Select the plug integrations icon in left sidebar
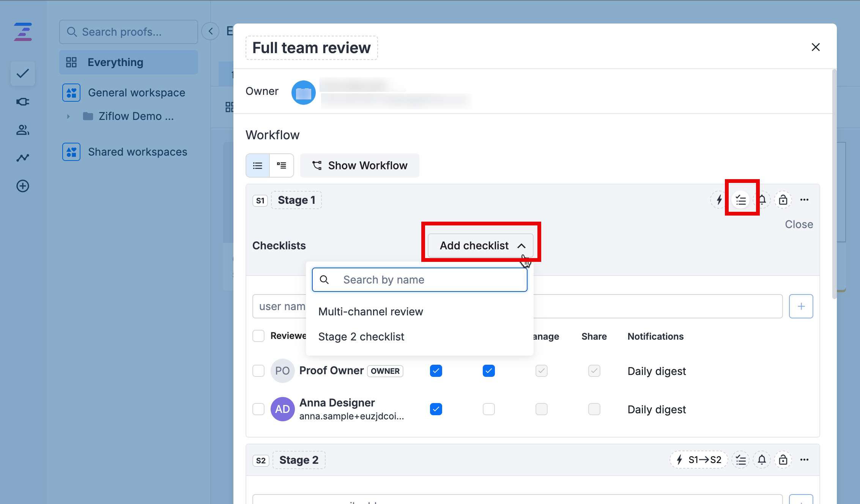860x504 pixels. click(x=23, y=101)
